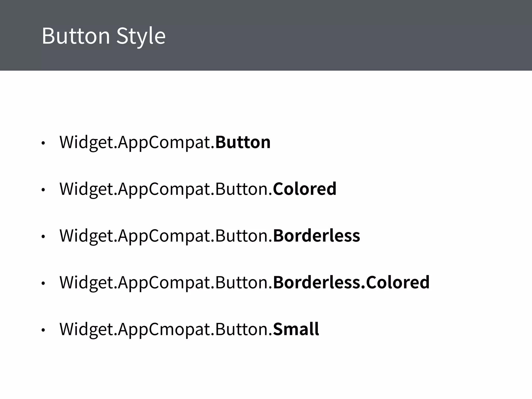The image size is (532, 399).
Task: Click the bold word "Small"
Action: (x=296, y=329)
